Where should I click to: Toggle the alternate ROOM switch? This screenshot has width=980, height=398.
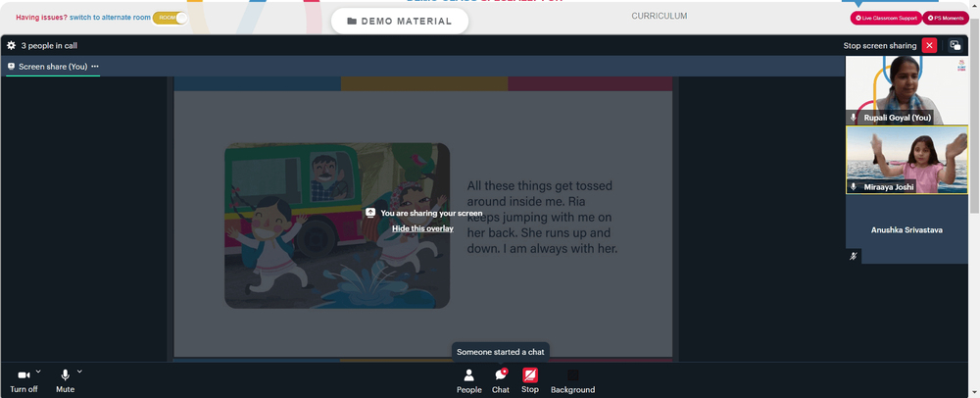tap(170, 18)
